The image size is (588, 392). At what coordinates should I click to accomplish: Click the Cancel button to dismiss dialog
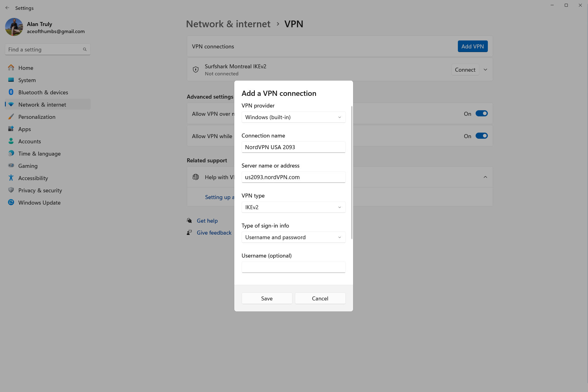pyautogui.click(x=320, y=298)
